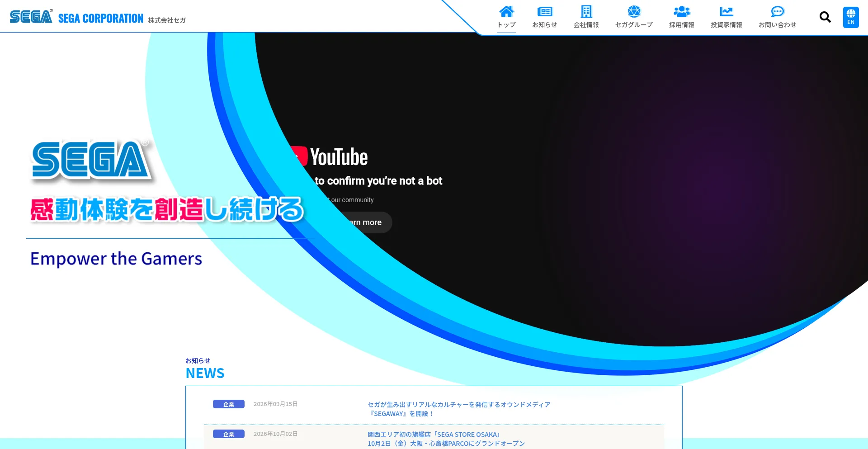The width and height of the screenshot is (868, 449).
Task: Click the SEGA logo in header
Action: pos(31,16)
